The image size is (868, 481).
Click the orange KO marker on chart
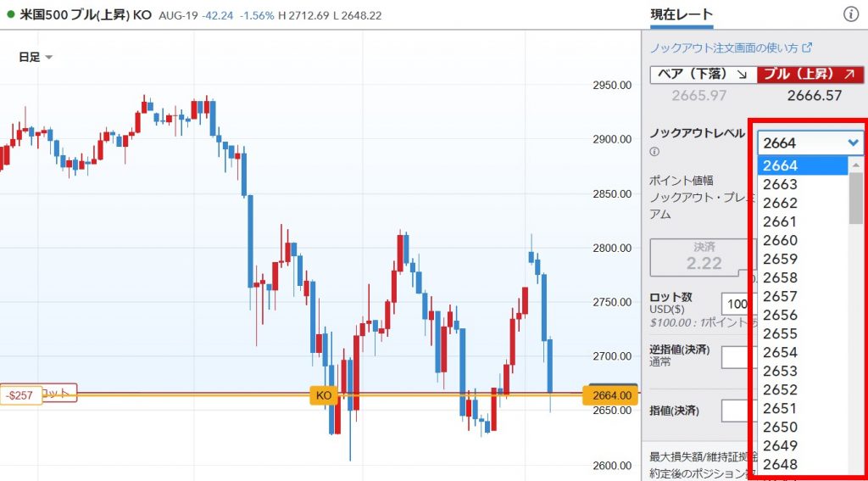tap(323, 395)
